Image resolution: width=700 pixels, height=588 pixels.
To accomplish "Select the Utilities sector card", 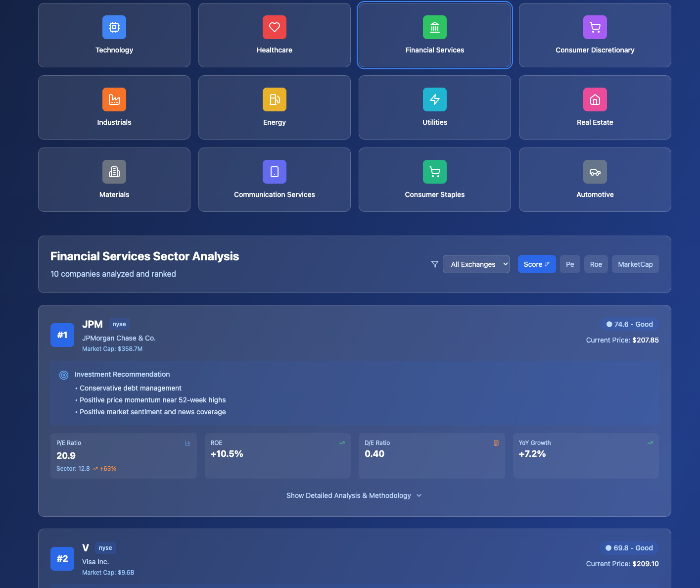I will coord(435,107).
